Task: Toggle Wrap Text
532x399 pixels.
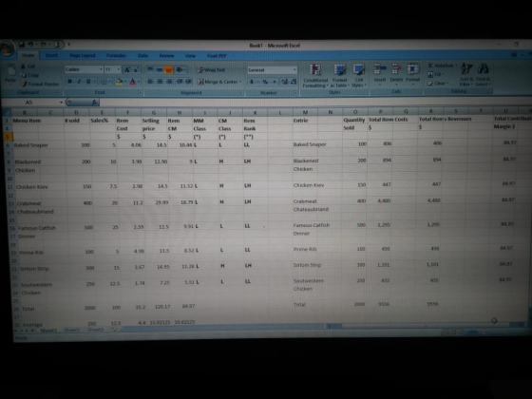Action: (211, 70)
